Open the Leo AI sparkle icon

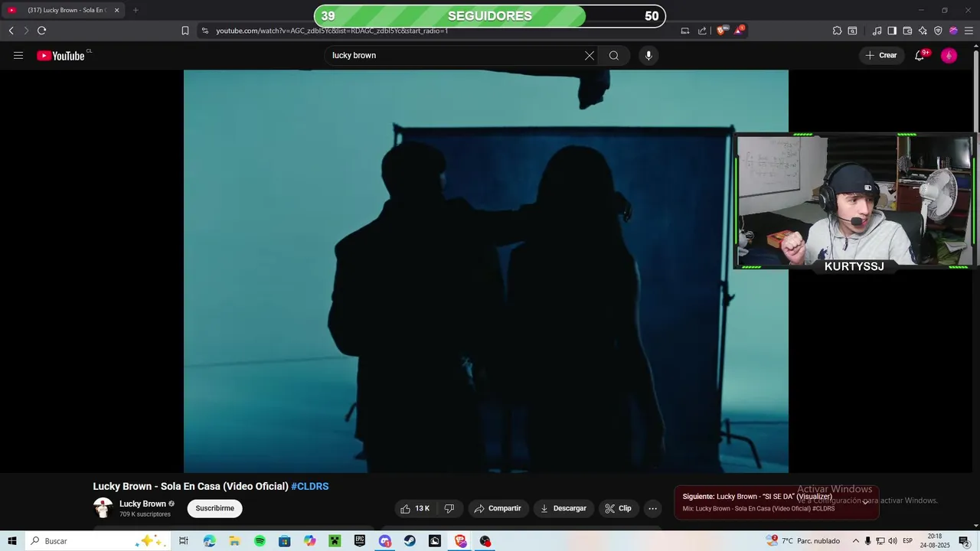[923, 31]
